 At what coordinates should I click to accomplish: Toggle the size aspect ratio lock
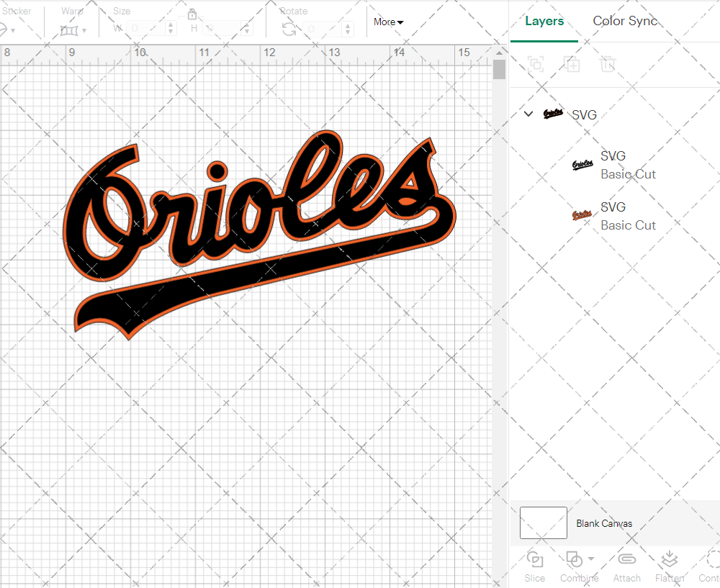coord(192,15)
